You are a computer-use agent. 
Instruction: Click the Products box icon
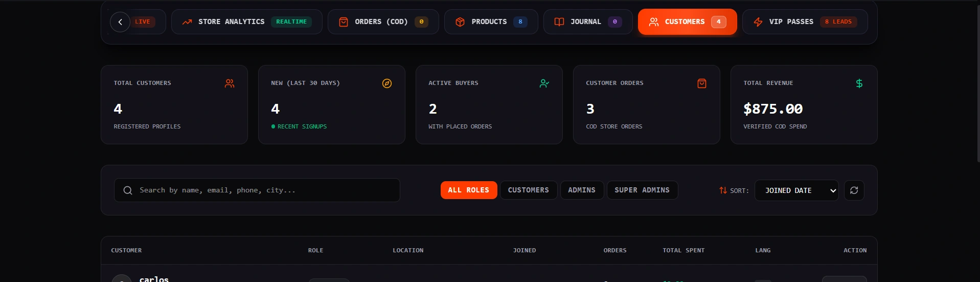click(x=460, y=22)
